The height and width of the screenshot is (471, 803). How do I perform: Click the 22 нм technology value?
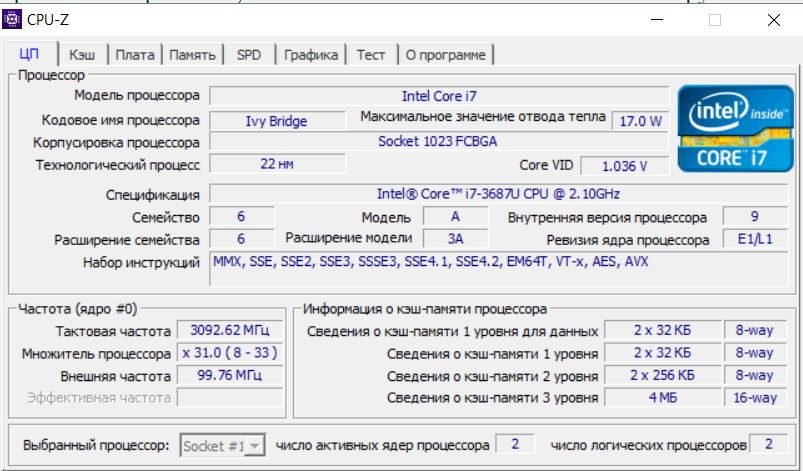click(x=277, y=164)
